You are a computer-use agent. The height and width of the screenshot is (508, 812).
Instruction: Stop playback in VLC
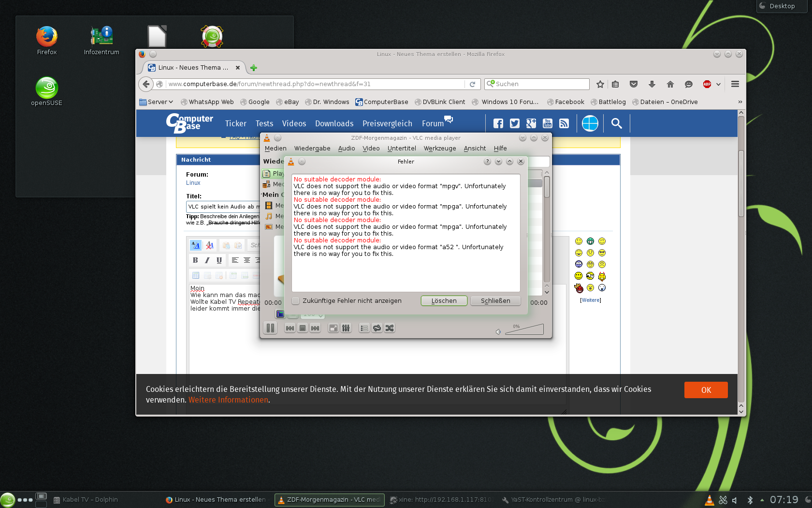click(x=303, y=328)
